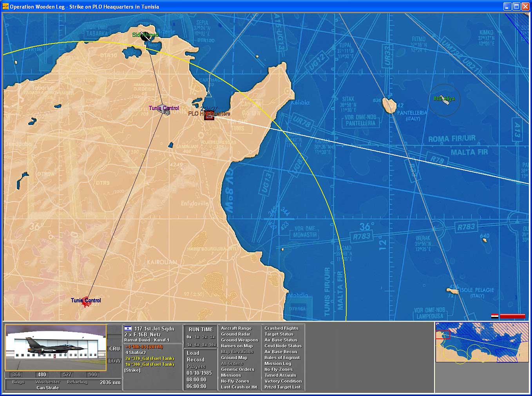
Task: Set run time speed to 2x
Action: coord(204,337)
